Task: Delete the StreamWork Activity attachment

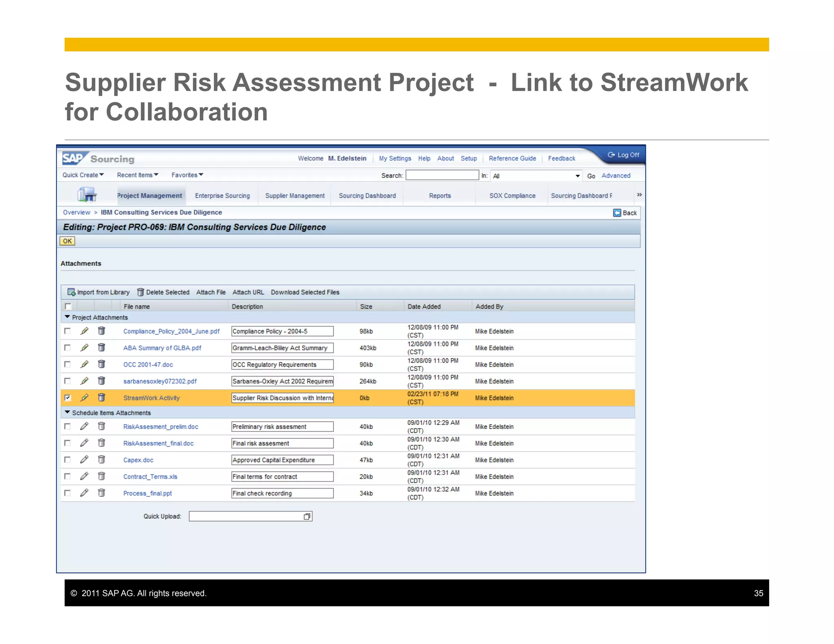Action: point(101,398)
